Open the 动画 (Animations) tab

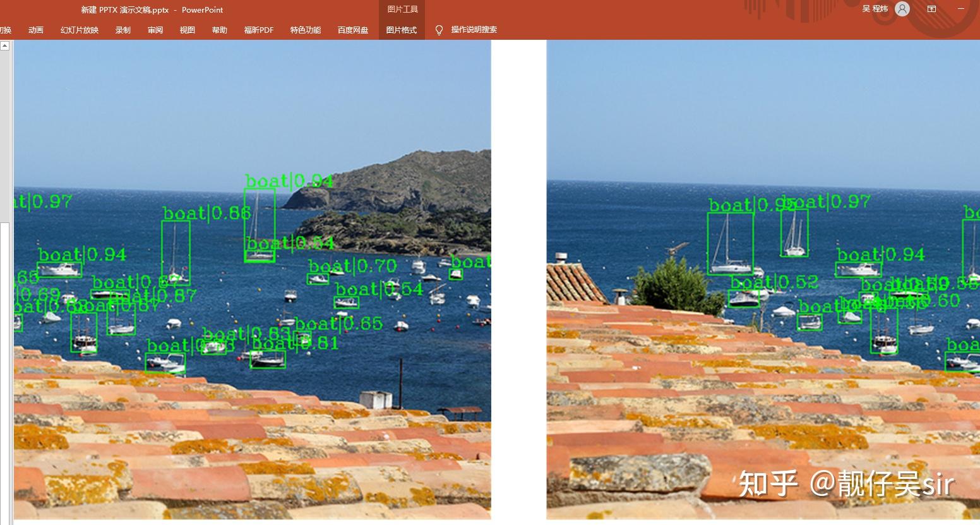(36, 30)
